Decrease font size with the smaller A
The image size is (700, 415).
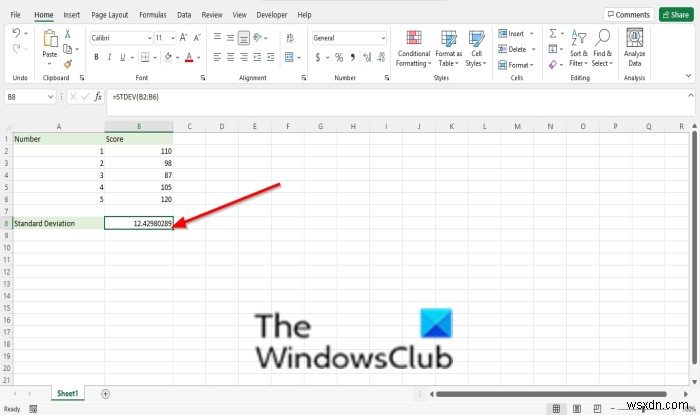coord(197,38)
